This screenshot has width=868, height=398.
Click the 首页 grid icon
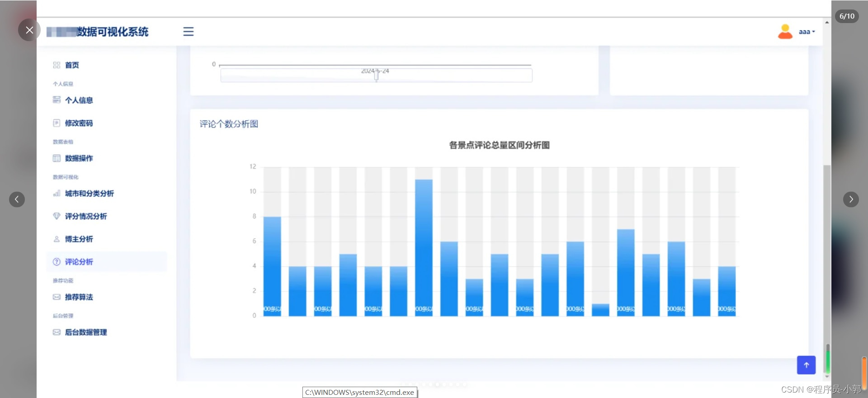point(57,65)
